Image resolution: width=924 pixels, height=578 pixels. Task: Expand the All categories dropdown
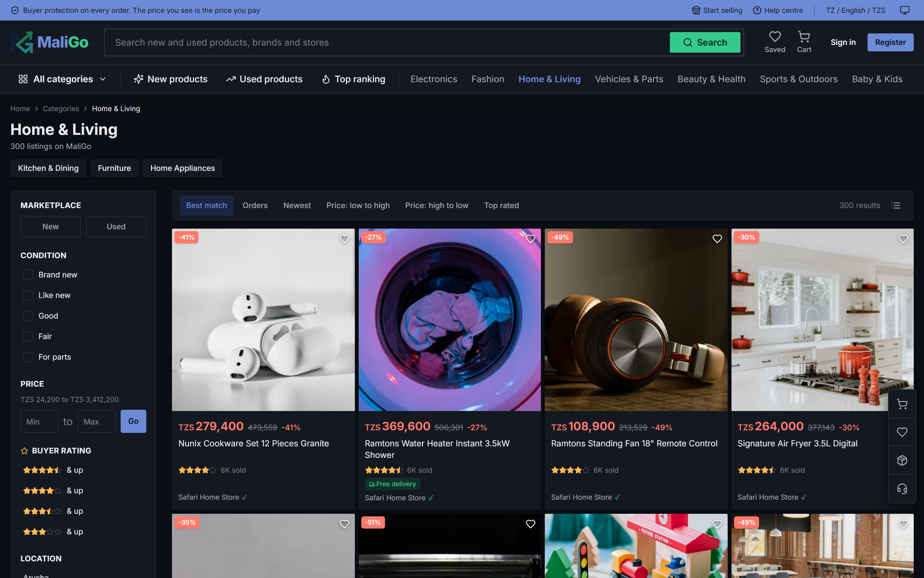tap(62, 79)
